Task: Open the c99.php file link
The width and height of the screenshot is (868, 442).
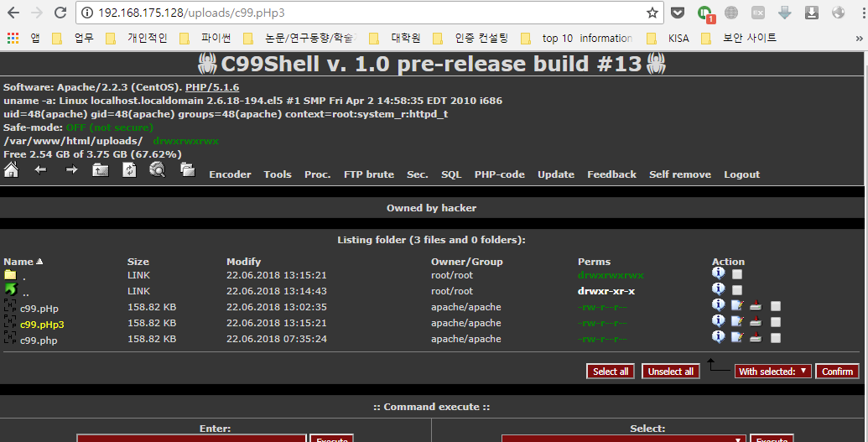Action: click(x=39, y=341)
